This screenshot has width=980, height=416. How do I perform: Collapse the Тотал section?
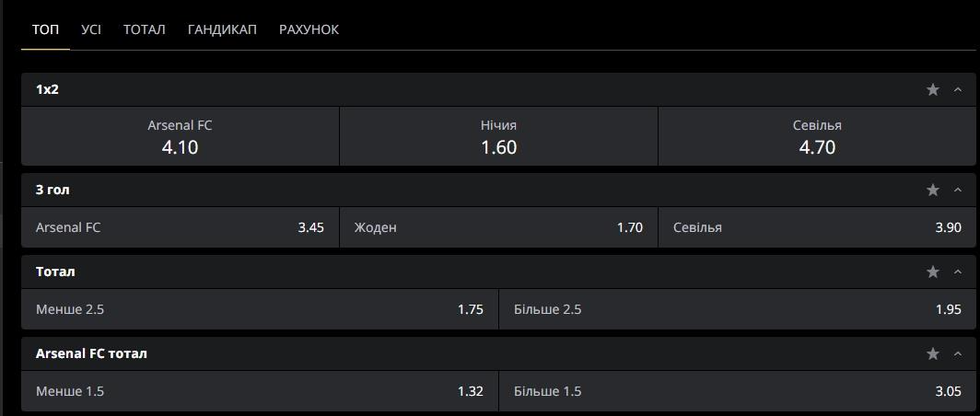pos(958,272)
